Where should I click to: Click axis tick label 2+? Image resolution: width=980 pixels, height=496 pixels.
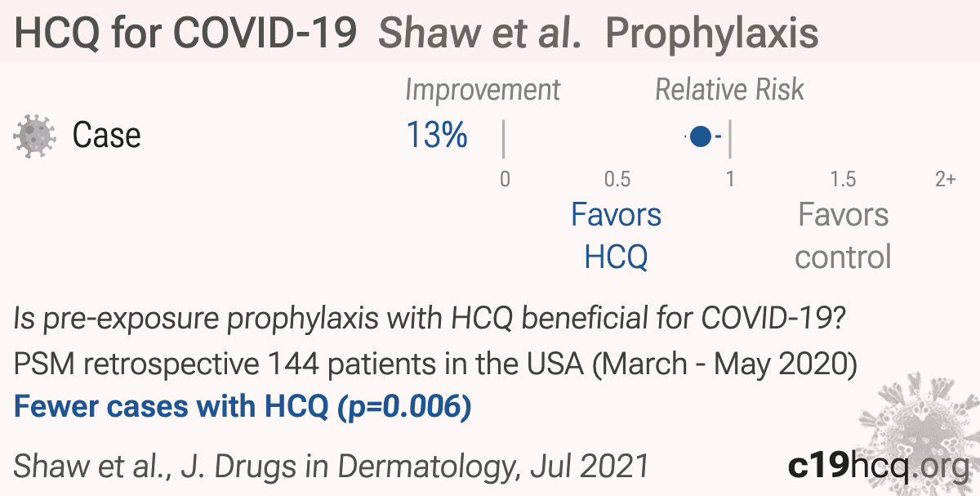point(945,180)
